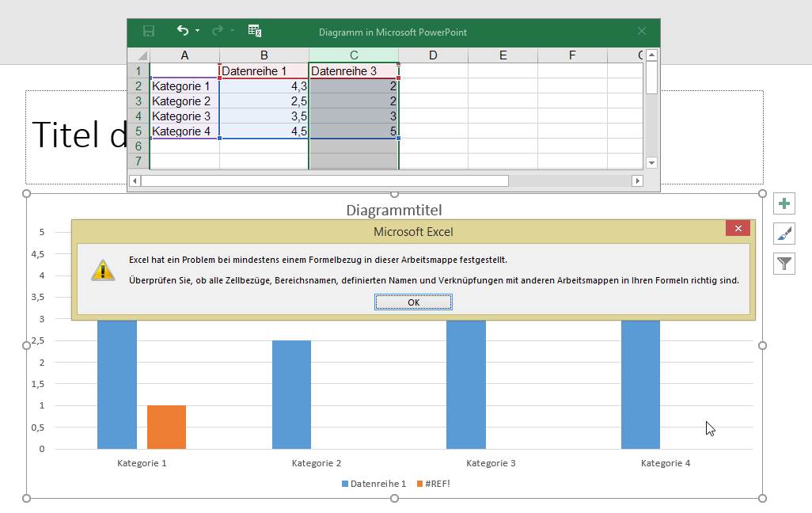
Task: Open Chart Elements plus button
Action: pos(784,204)
